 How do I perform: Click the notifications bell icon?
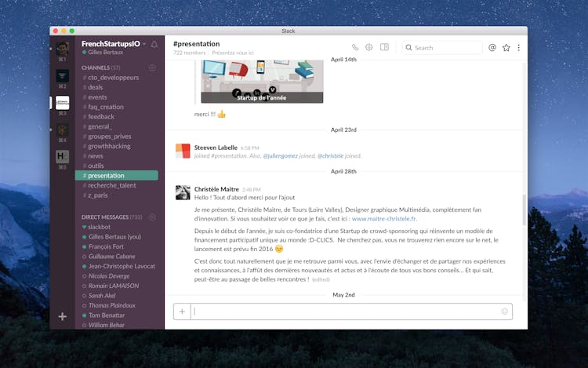tap(154, 44)
